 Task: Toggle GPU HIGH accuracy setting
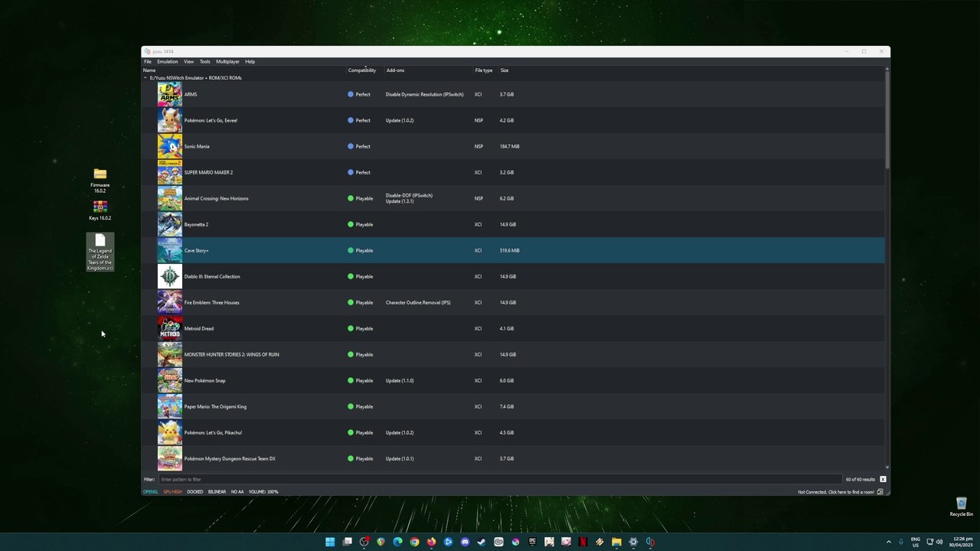[173, 492]
